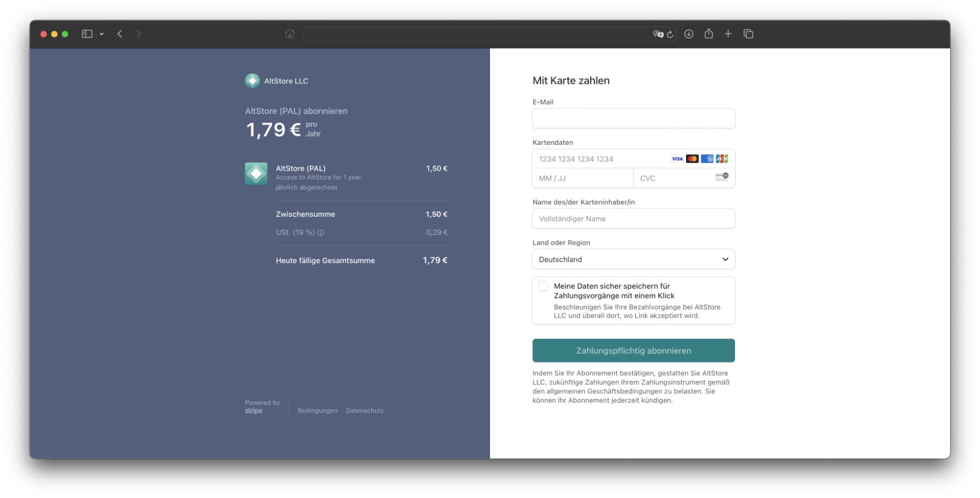980x498 pixels.
Task: Open a new tab with plus icon
Action: (728, 34)
